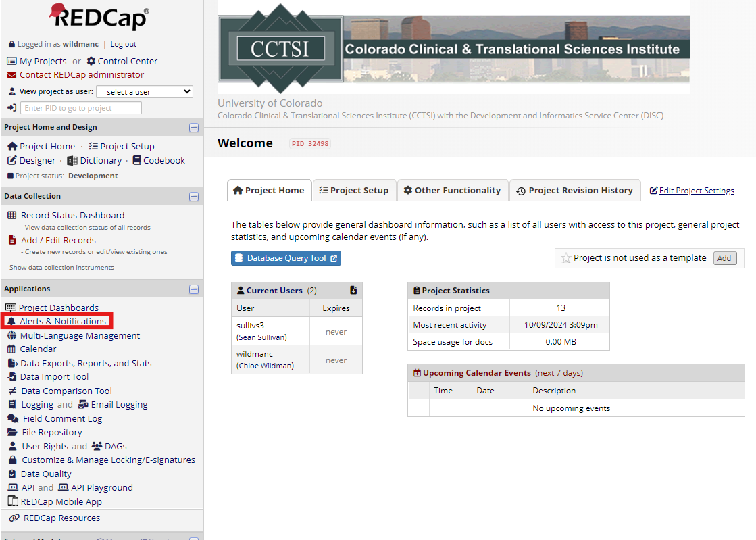Switch to the Project Setup tab

tap(354, 190)
